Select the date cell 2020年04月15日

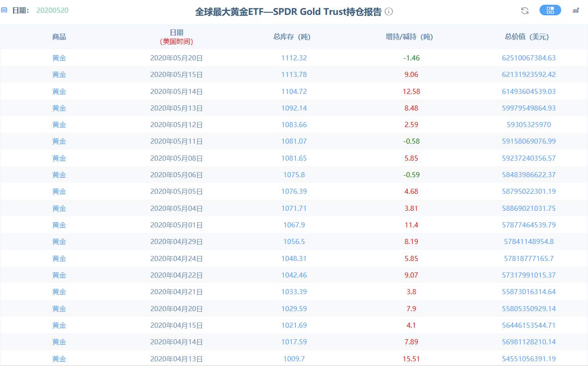coord(177,325)
